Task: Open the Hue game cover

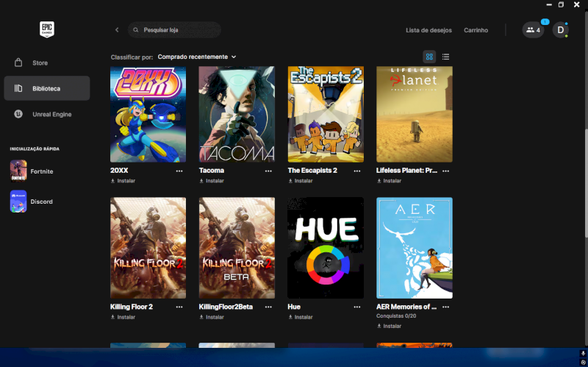Action: (326, 248)
